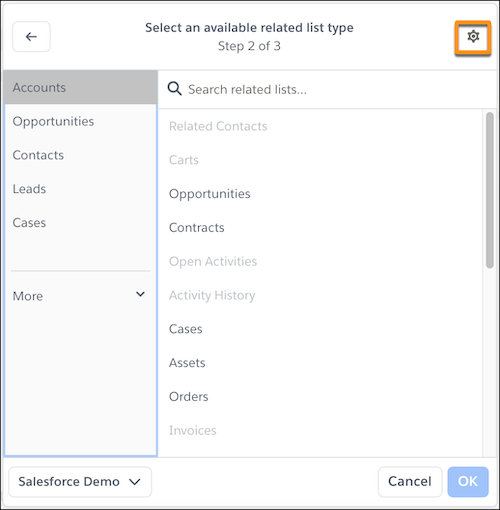Expand the More chevron in sidebar
This screenshot has width=500, height=510.
click(140, 294)
